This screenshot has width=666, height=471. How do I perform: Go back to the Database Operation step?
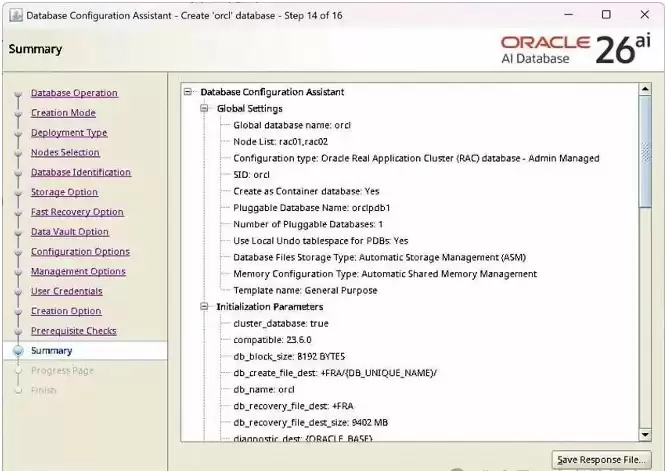pos(74,93)
